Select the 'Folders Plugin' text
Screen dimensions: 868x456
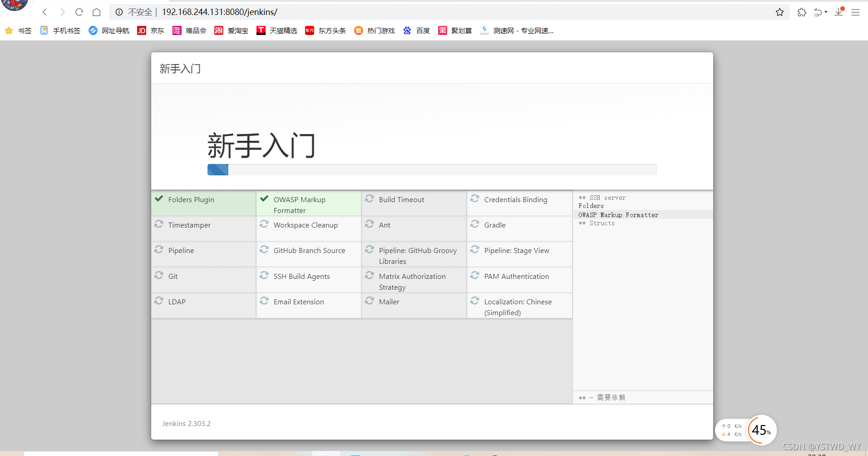coord(191,200)
